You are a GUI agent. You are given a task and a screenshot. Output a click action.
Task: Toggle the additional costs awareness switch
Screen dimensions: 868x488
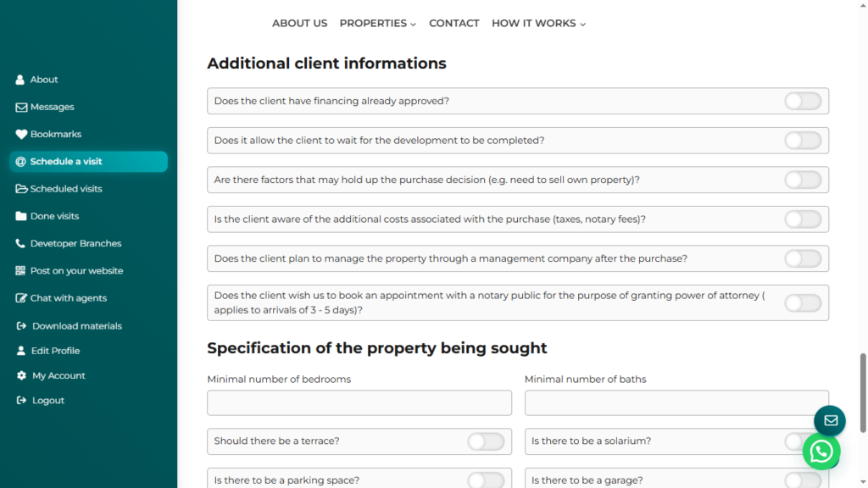coord(802,219)
